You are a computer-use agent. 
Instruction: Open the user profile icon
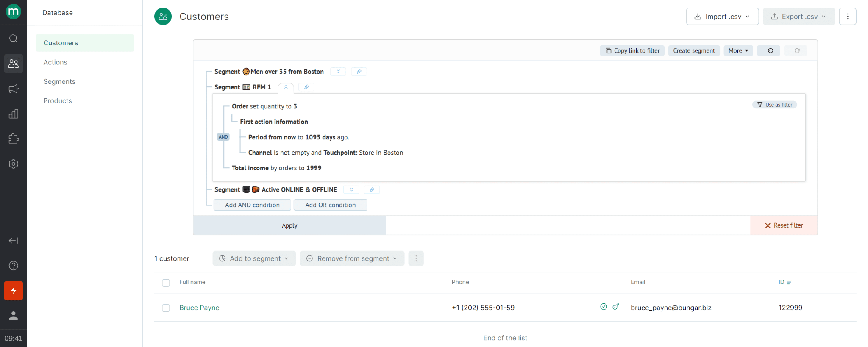(x=14, y=316)
